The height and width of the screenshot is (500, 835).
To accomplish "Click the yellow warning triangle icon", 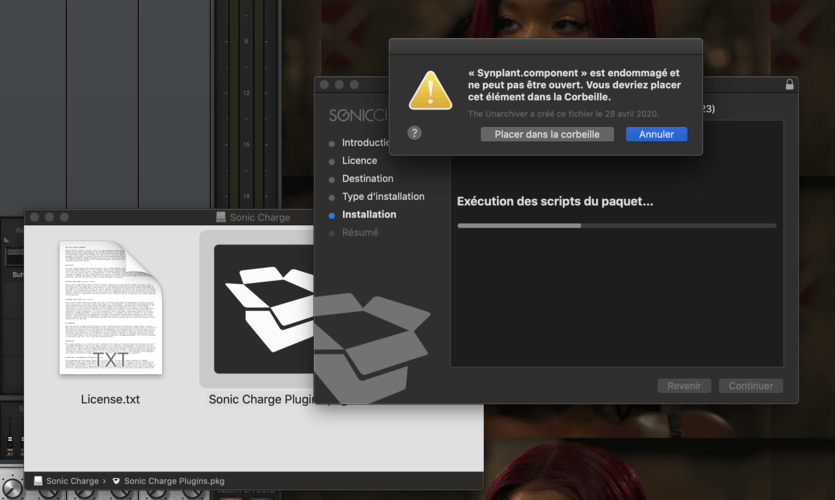I will pos(430,91).
